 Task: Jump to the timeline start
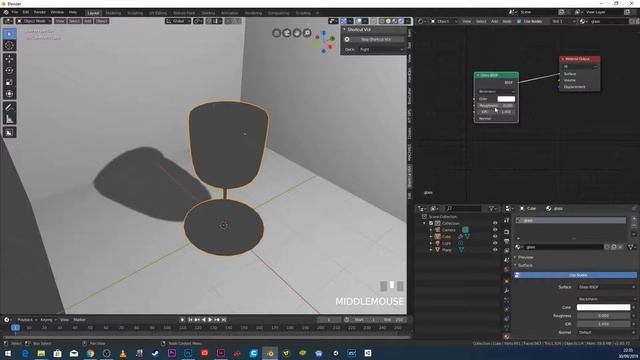pyautogui.click(x=190, y=320)
